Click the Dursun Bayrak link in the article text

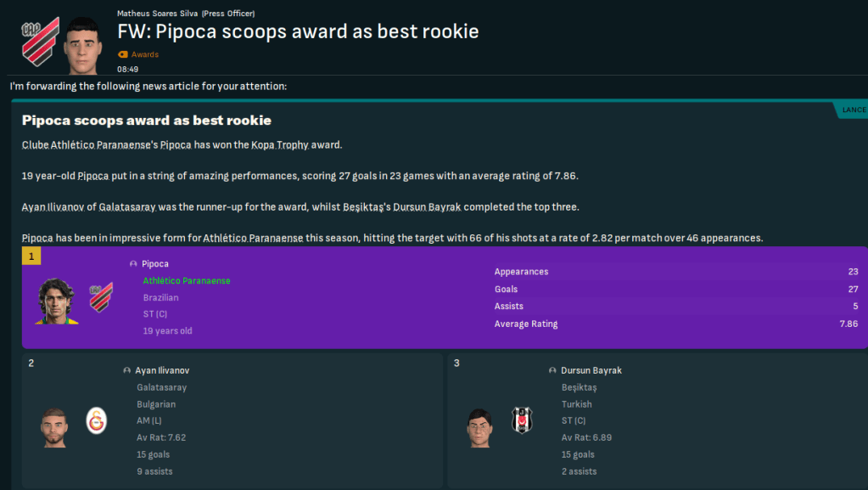[x=426, y=207]
